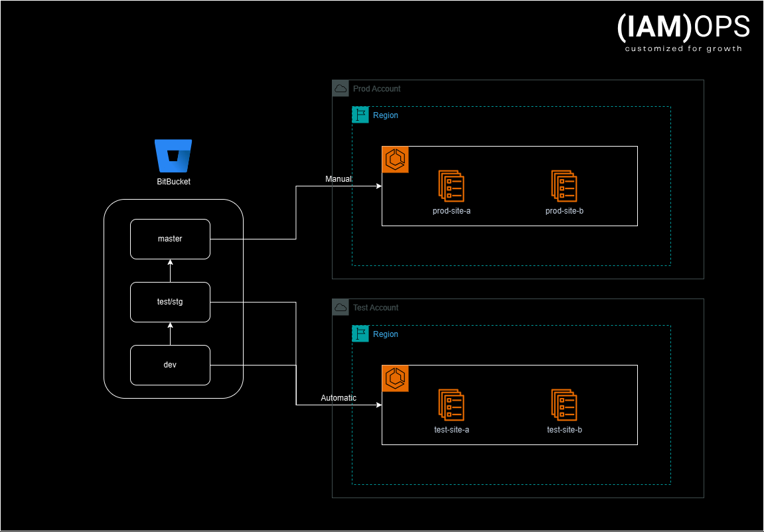Select the orange ECS icon in Prod cluster

(x=395, y=159)
